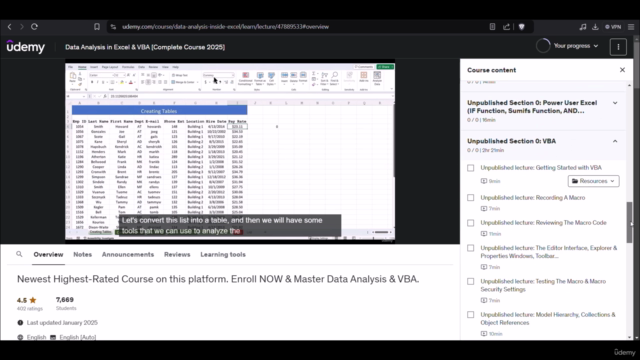Image resolution: width=640 pixels, height=360 pixels.
Task: Click the video subtitle caption box
Action: pyautogui.click(x=230, y=225)
